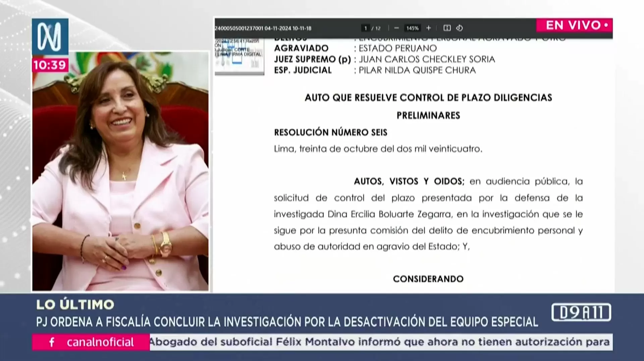This screenshot has height=361, width=644.
Task: Click the name Dina Ercilia Boluarte Zegarra
Action: click(x=390, y=215)
